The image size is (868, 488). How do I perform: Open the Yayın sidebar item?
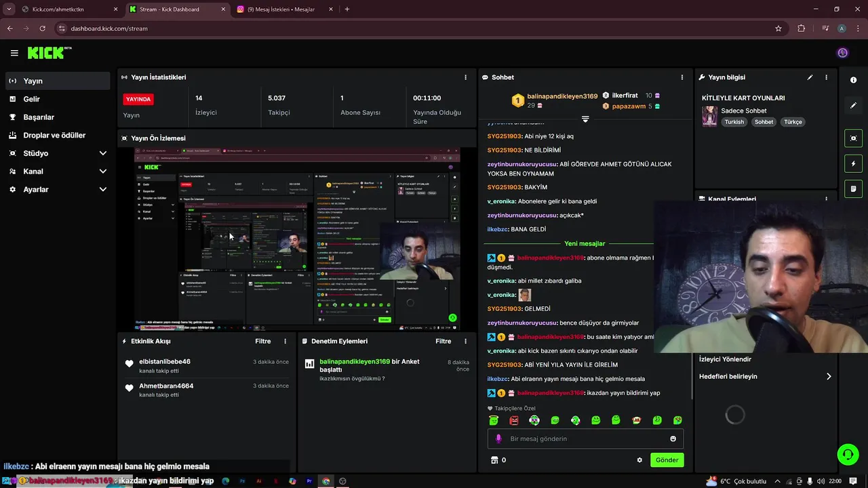tap(56, 81)
